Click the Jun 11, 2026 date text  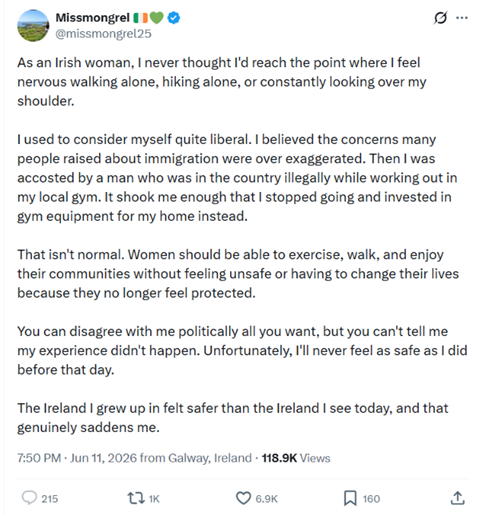tap(103, 458)
